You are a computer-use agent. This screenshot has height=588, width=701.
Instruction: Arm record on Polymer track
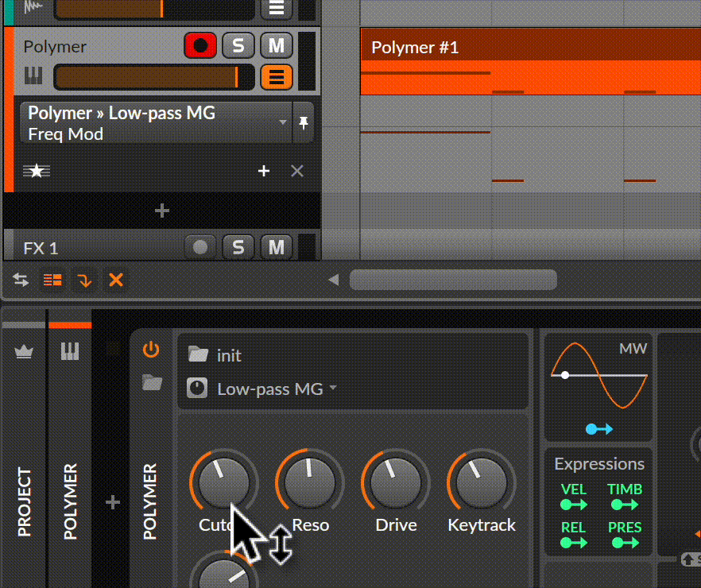point(200,45)
